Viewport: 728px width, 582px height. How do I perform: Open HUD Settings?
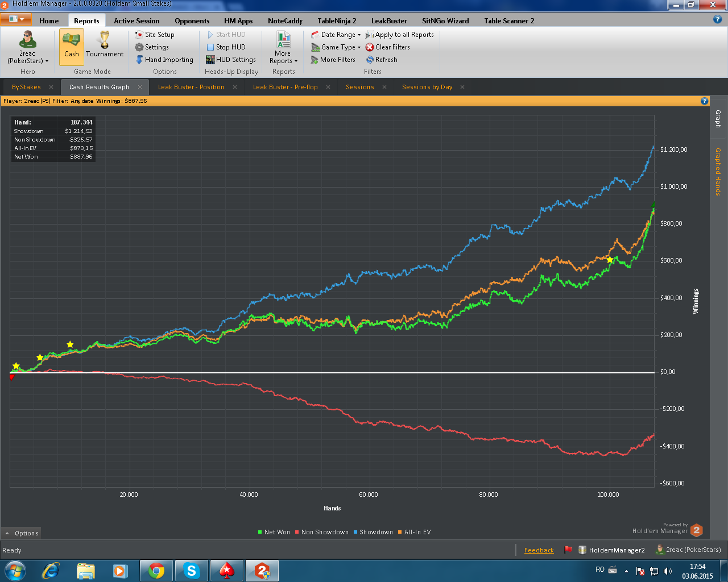point(231,60)
